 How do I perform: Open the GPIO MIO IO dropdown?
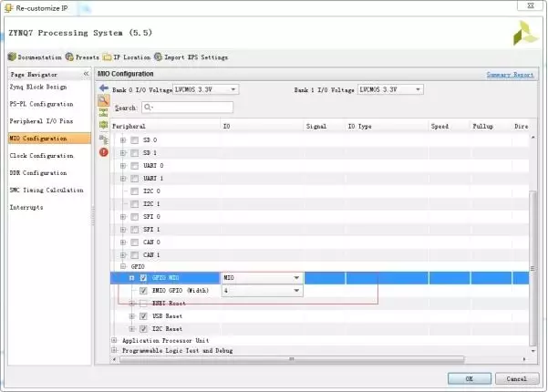pos(262,278)
